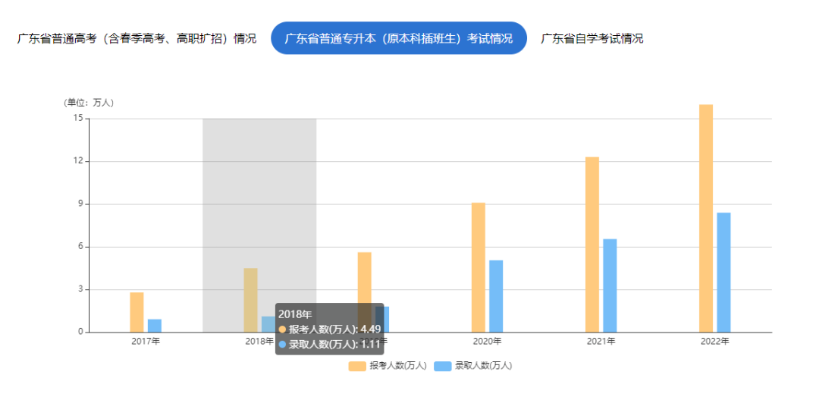
Task: Click 2022年 blue admitted bar
Action: click(x=724, y=272)
